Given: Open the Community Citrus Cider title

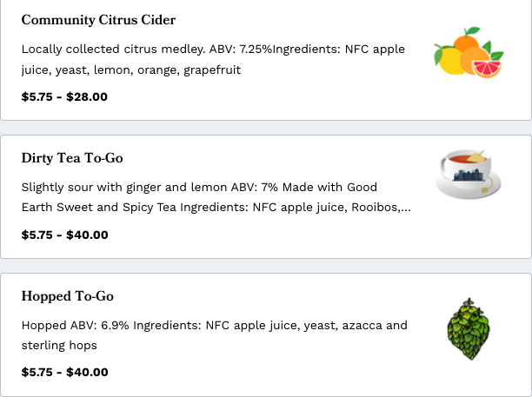Looking at the screenshot, I should (98, 20).
